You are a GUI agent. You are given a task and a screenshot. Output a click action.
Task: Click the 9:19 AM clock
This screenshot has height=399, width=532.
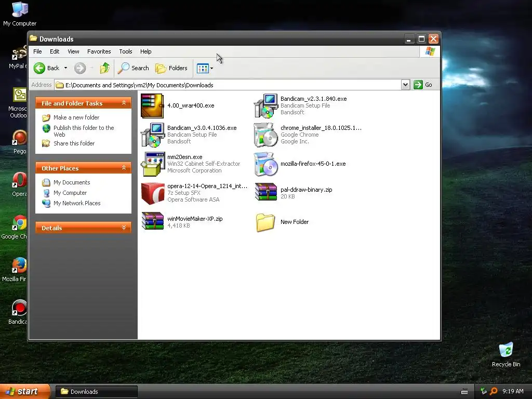[x=513, y=391]
